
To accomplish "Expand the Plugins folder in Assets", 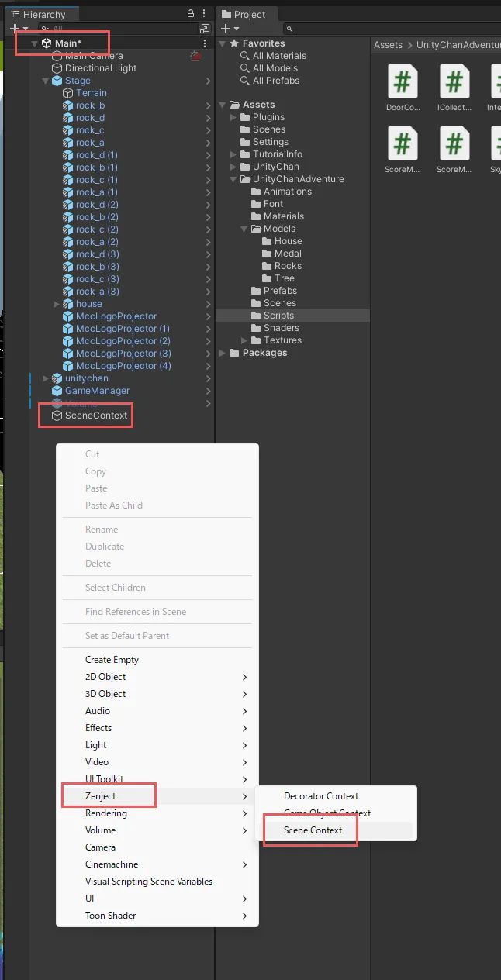I will (234, 117).
